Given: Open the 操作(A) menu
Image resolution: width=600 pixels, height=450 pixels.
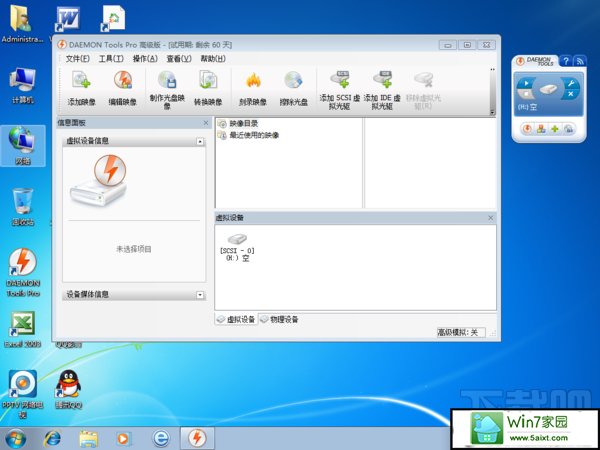Looking at the screenshot, I should 145,59.
